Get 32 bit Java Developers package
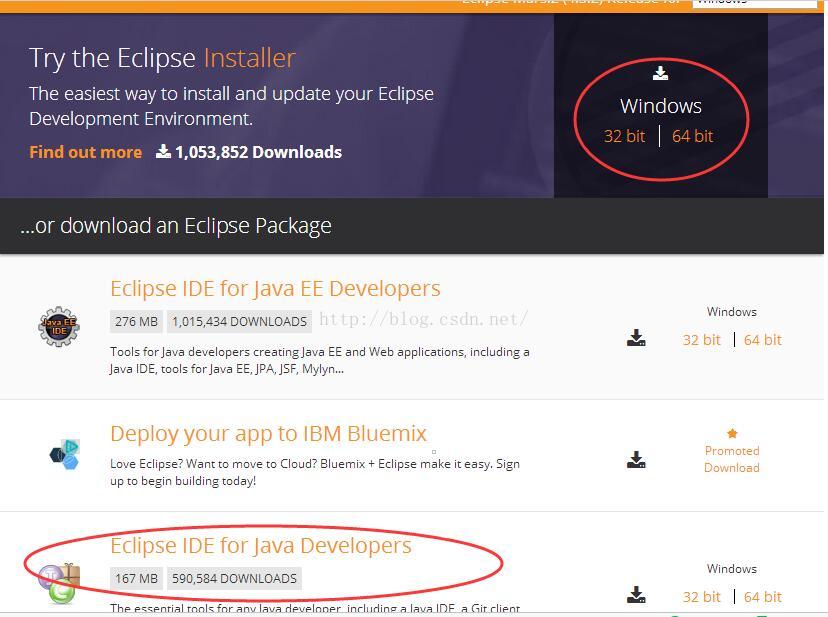 pyautogui.click(x=701, y=597)
